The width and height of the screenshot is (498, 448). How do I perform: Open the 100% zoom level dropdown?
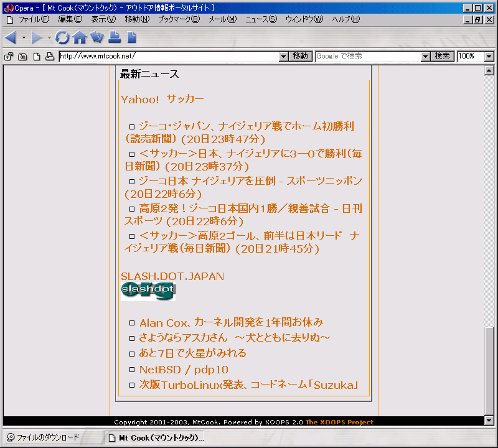489,57
